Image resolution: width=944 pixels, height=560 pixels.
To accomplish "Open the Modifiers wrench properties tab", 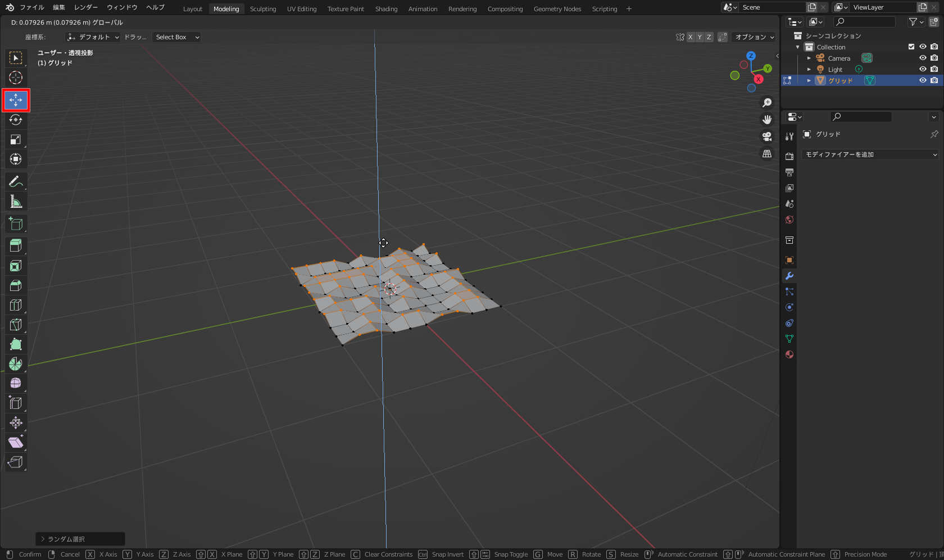I will (x=789, y=276).
